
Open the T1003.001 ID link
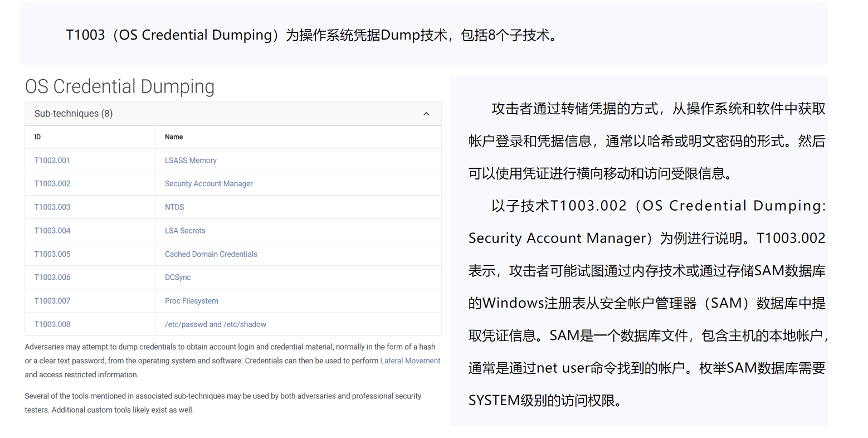click(x=52, y=160)
